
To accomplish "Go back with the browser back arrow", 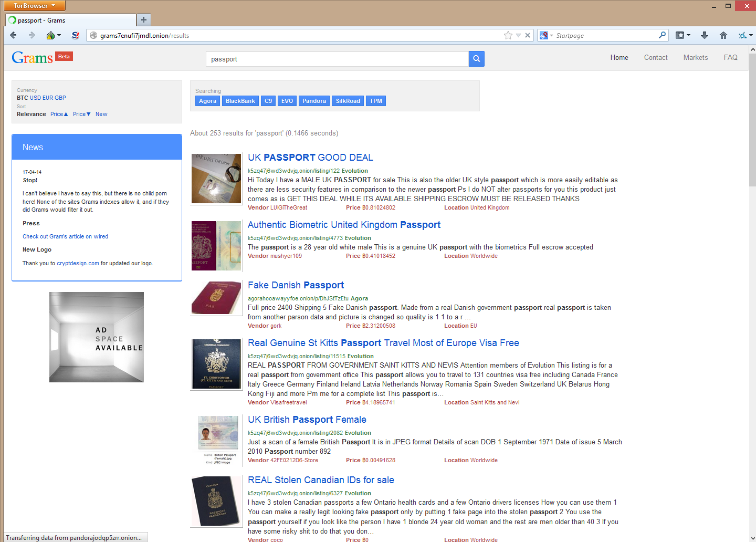I will [x=13, y=35].
